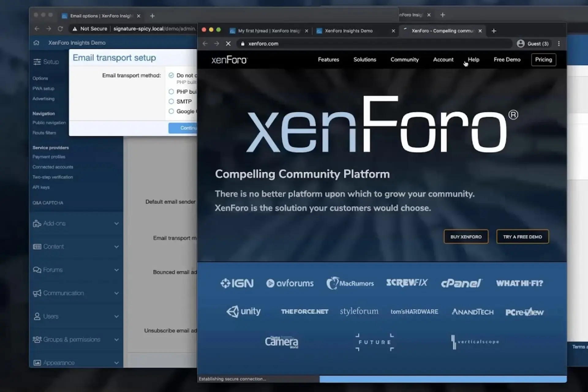
Task: Click the home icon in the admin header
Action: pyautogui.click(x=36, y=43)
